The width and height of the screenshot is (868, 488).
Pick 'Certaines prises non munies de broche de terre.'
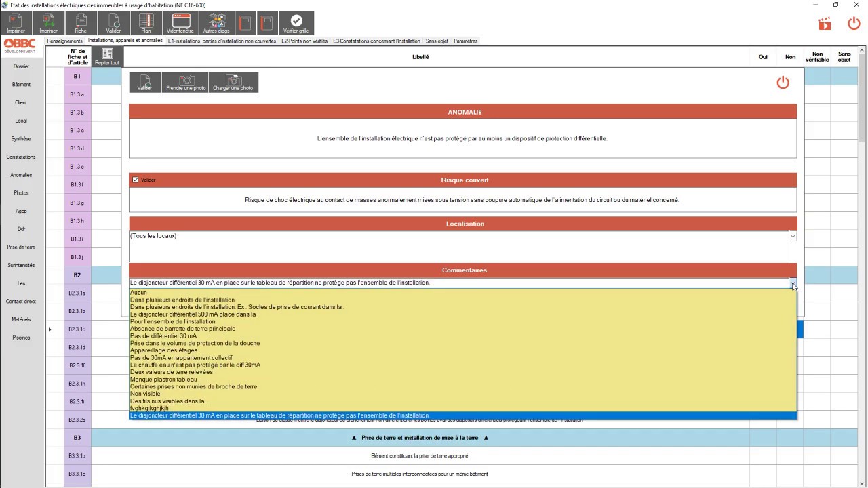tap(463, 386)
